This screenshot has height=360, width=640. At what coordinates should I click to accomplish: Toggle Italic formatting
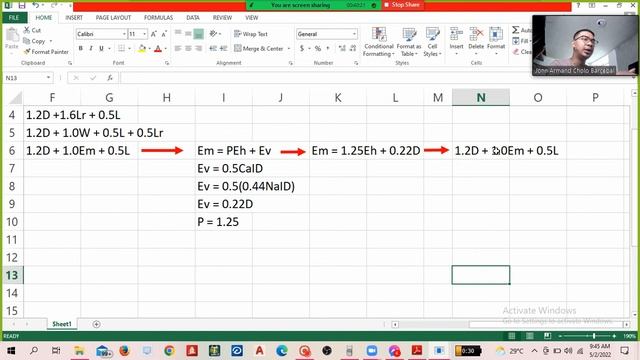tap(91, 48)
